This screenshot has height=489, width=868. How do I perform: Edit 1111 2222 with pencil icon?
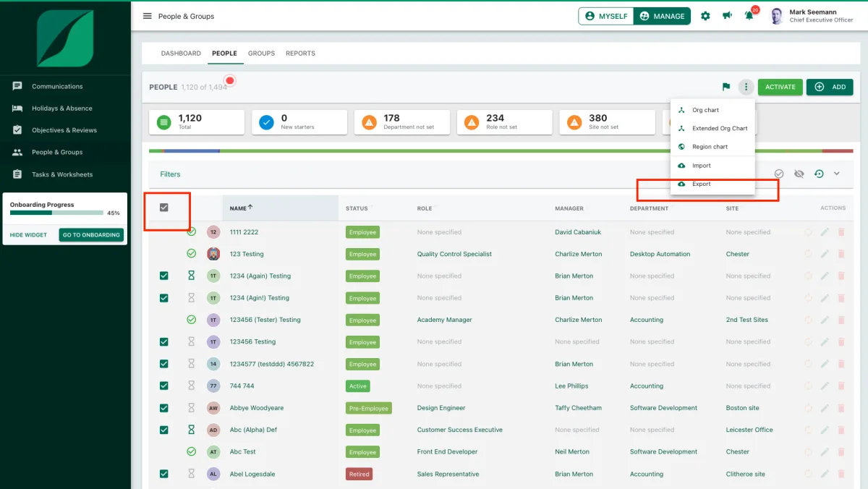[x=825, y=232]
